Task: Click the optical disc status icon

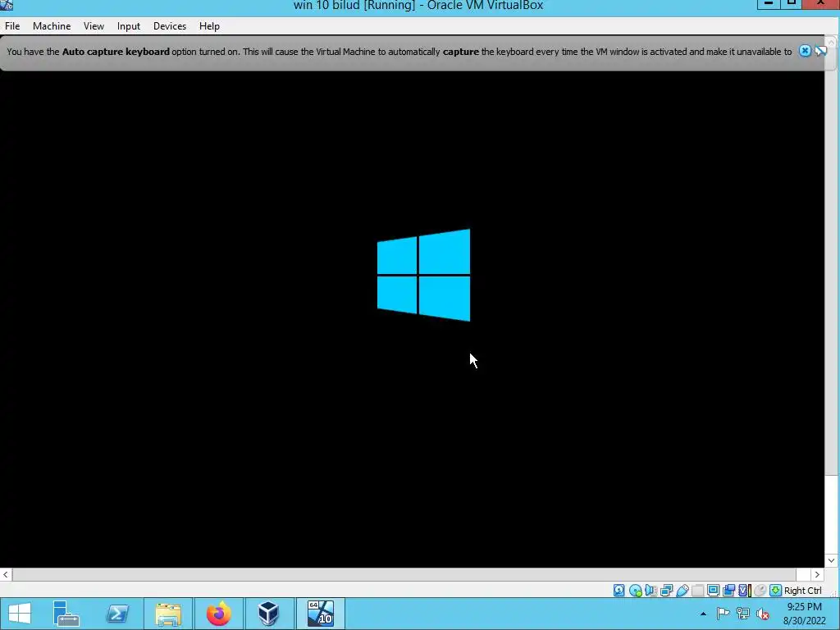Action: pyautogui.click(x=636, y=591)
